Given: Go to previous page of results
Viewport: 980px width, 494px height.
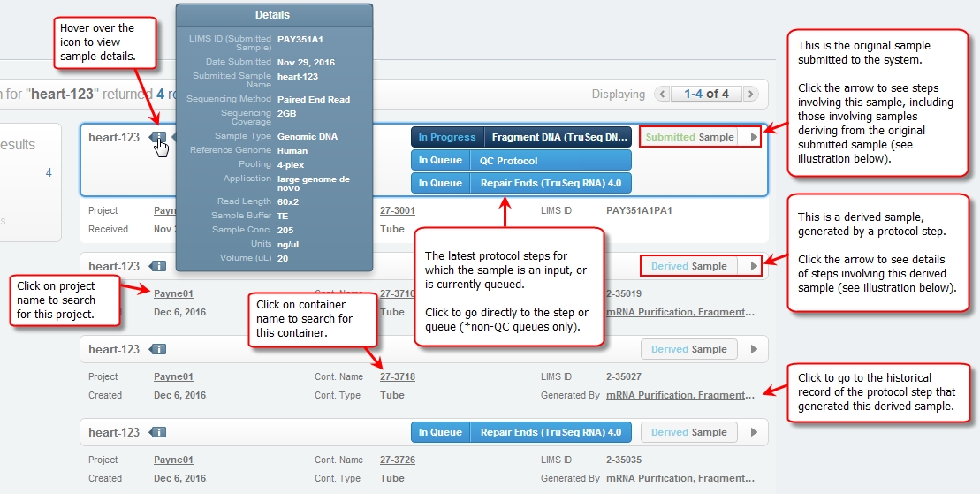Looking at the screenshot, I should point(662,94).
